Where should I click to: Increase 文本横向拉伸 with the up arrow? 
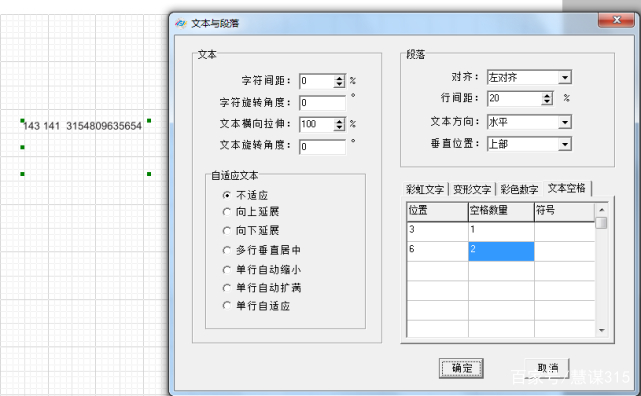coord(339,121)
